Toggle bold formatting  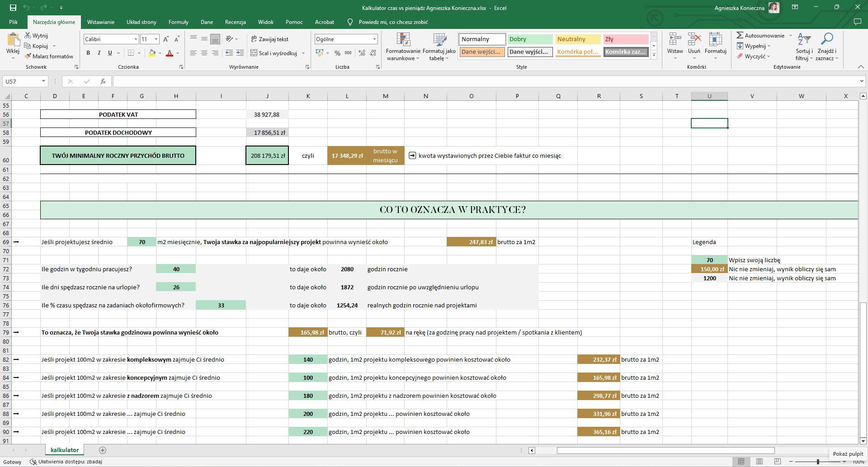coord(88,53)
